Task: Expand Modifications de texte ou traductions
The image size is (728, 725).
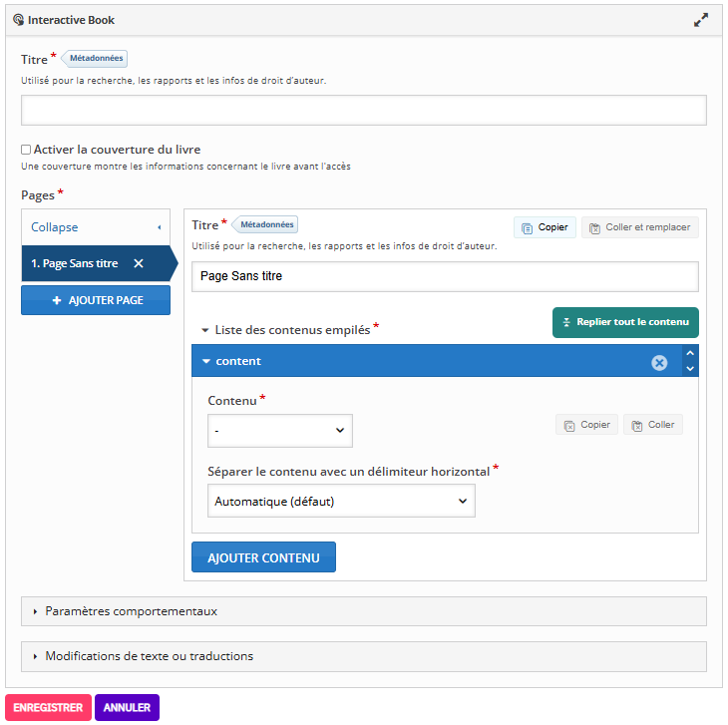Action: [x=149, y=656]
